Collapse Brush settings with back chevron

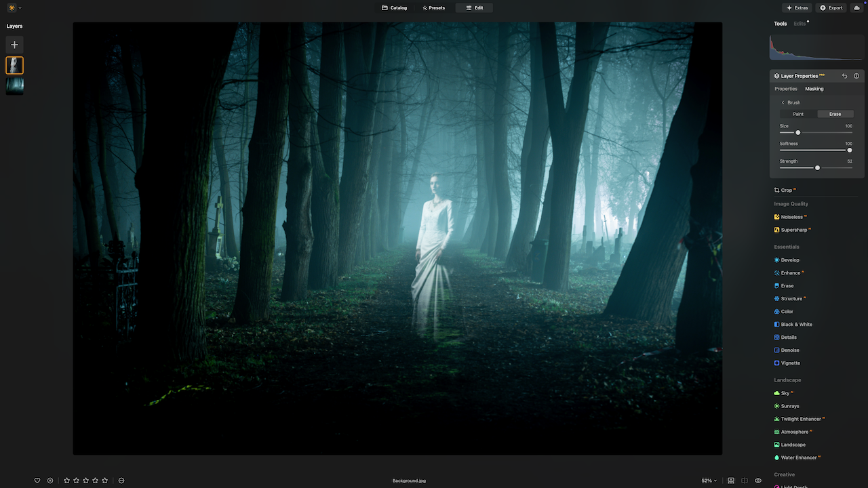(783, 103)
